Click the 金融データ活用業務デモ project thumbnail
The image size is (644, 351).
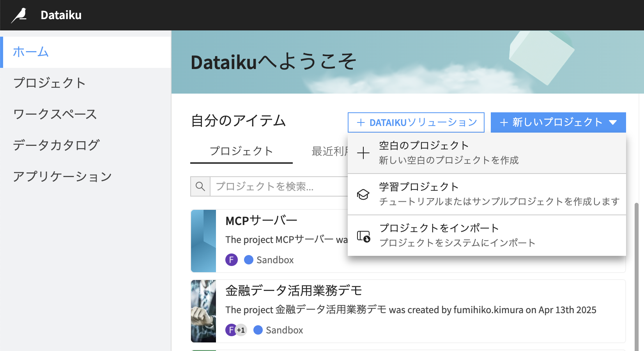(203, 311)
